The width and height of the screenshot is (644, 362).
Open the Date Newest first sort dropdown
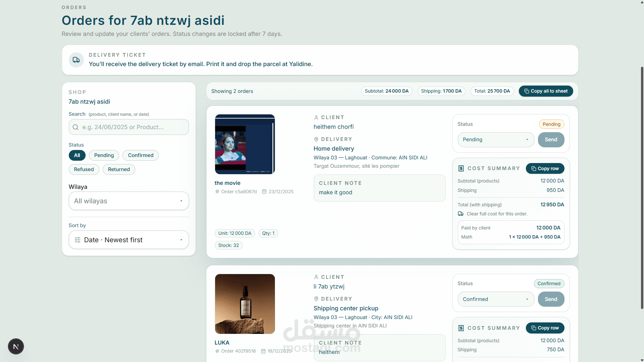pos(129,240)
